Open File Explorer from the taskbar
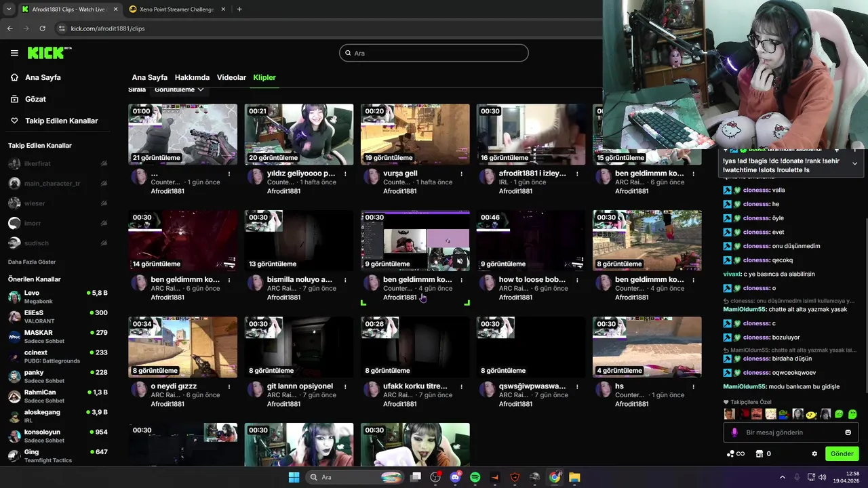 pos(574,477)
